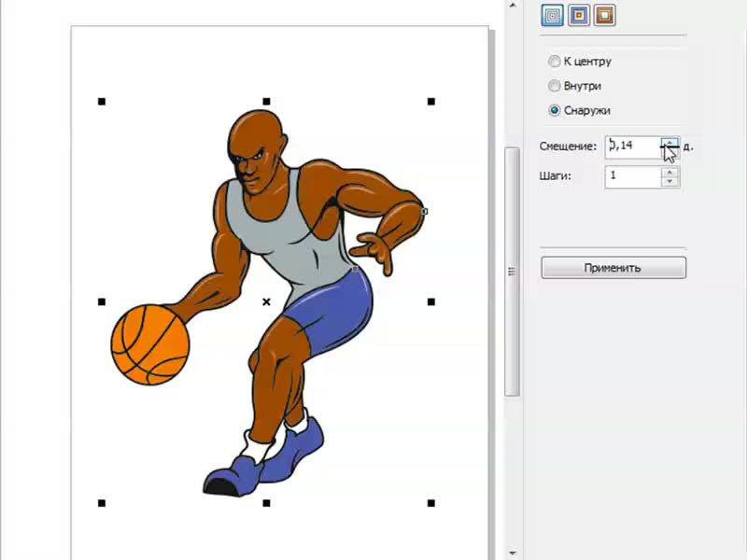The height and width of the screenshot is (560, 747).
Task: Click into the Шаги steps field
Action: click(632, 176)
